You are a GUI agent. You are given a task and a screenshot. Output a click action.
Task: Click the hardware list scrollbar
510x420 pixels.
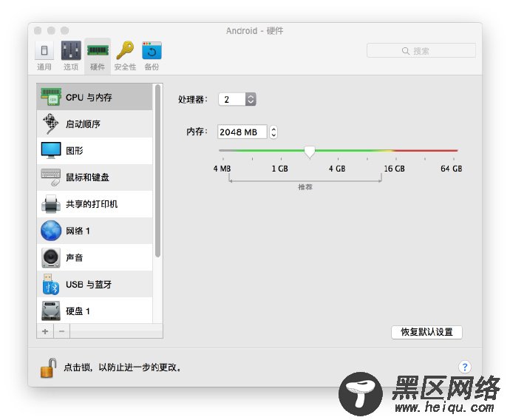point(157,171)
